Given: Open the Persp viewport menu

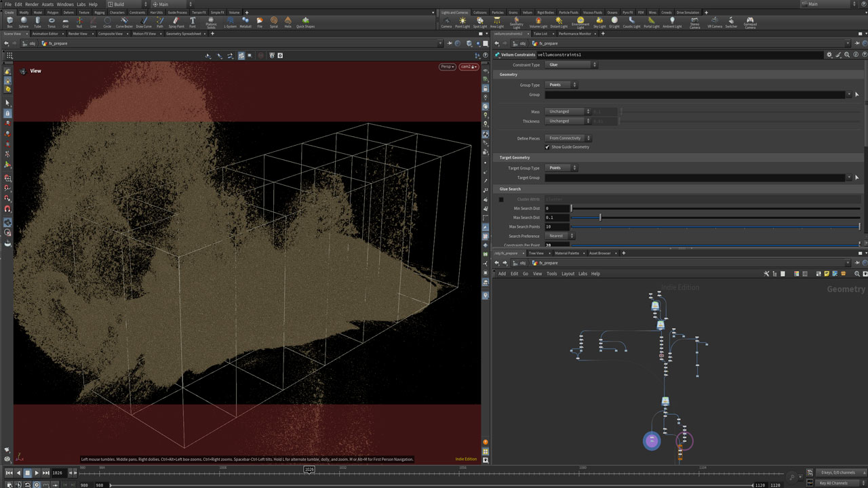Looking at the screenshot, I should coord(447,66).
